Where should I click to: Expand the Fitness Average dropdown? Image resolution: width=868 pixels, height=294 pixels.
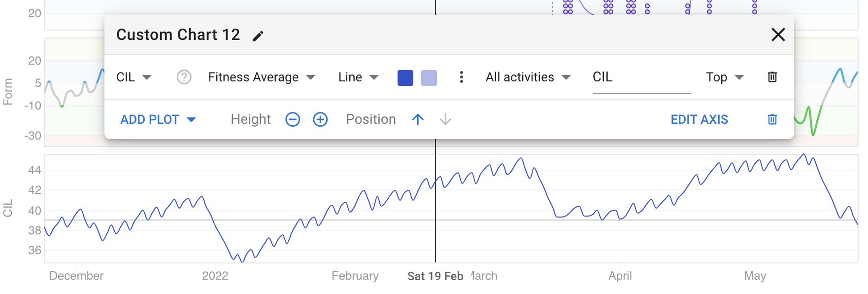point(262,77)
